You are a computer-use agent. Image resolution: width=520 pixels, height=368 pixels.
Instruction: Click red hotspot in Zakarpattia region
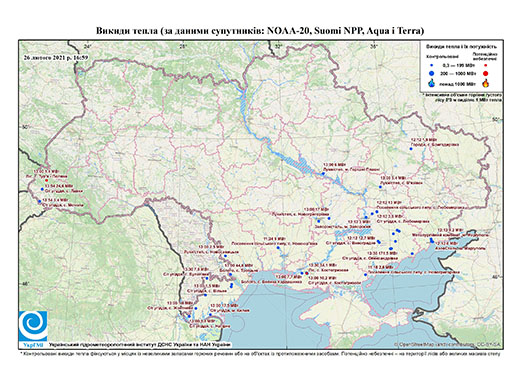47,180
